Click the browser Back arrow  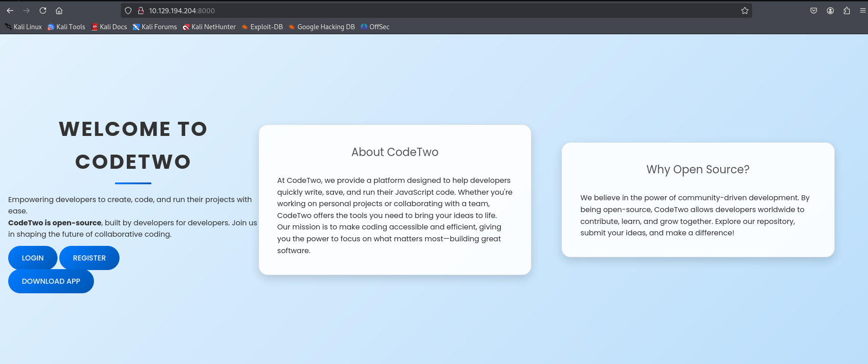pyautogui.click(x=10, y=10)
